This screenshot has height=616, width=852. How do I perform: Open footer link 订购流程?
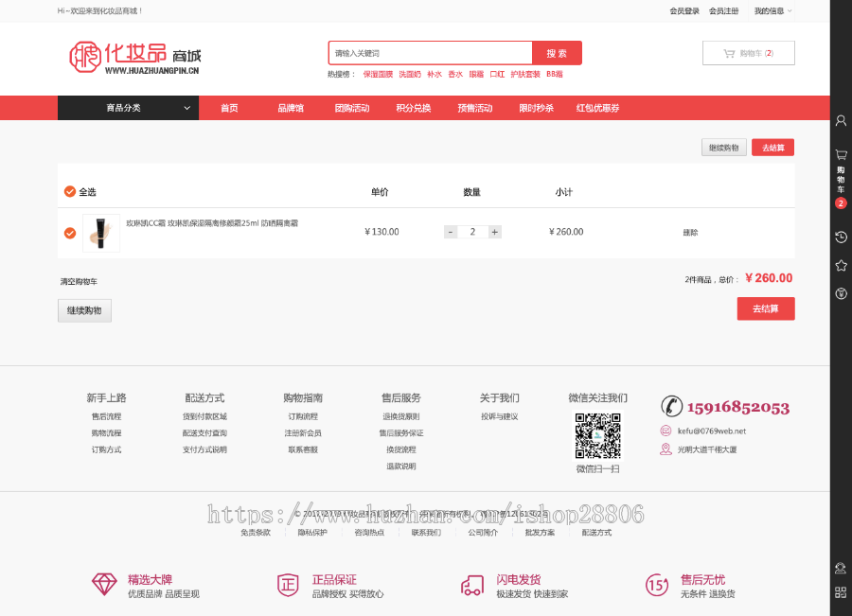[x=303, y=416]
